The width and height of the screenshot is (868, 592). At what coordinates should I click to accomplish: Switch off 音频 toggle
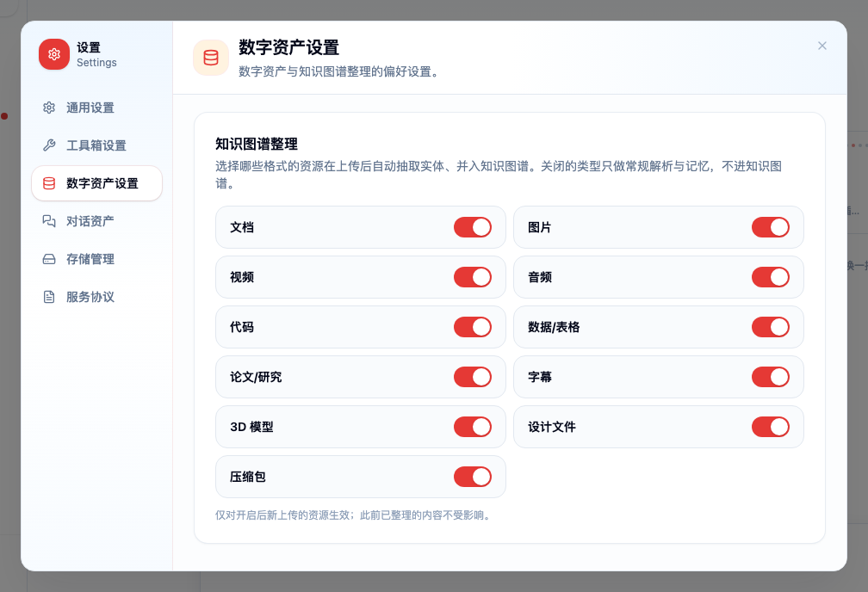[x=771, y=277]
